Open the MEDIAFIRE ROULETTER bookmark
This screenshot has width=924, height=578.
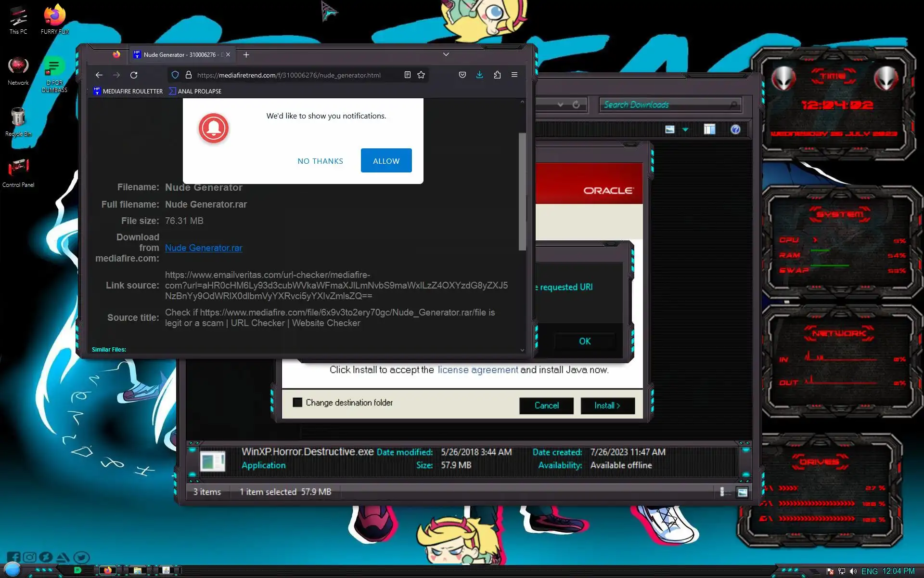(128, 91)
